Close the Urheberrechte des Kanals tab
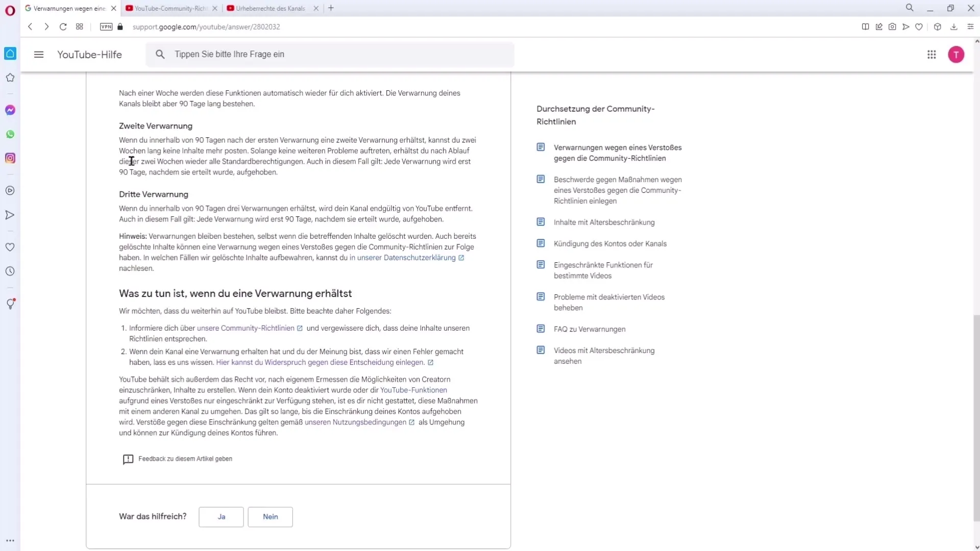This screenshot has width=980, height=551. point(316,8)
